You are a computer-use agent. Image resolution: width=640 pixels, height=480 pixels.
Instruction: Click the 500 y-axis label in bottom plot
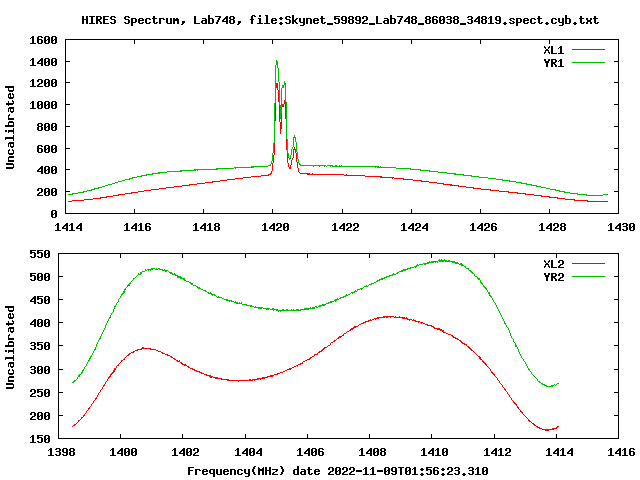pyautogui.click(x=40, y=277)
